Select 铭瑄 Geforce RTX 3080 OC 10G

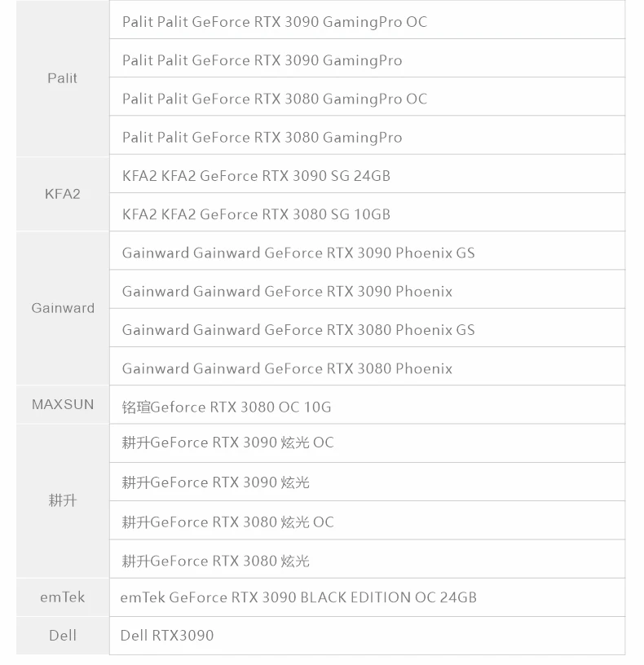tap(227, 407)
